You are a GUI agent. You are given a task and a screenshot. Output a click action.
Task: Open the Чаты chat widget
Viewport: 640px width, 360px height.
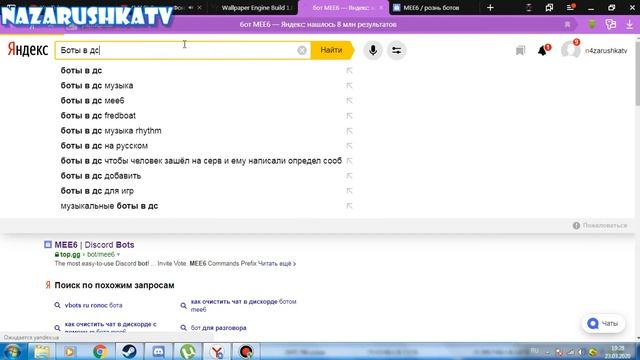pos(603,324)
